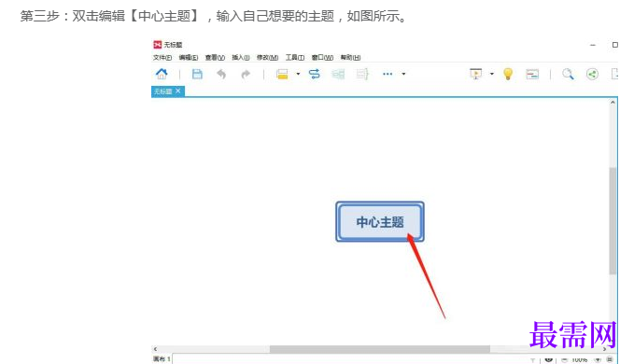
Task: Click the 100% zoom level value
Action: [x=580, y=359]
